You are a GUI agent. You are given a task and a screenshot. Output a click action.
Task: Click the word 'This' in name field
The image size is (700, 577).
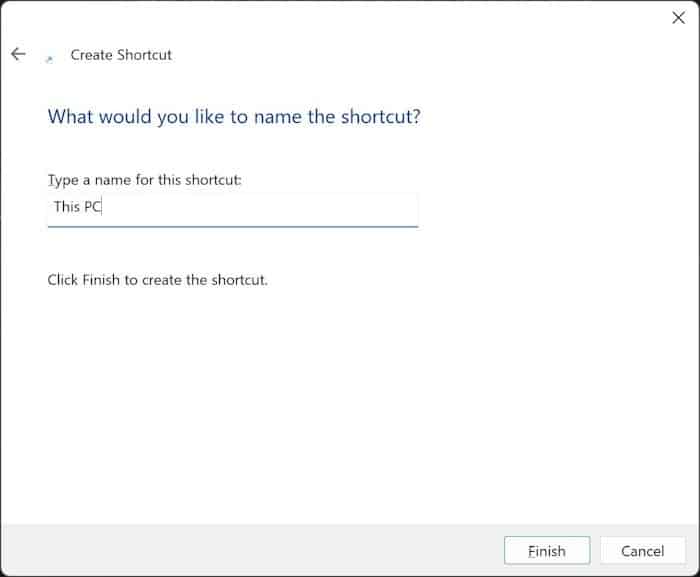[x=66, y=207]
